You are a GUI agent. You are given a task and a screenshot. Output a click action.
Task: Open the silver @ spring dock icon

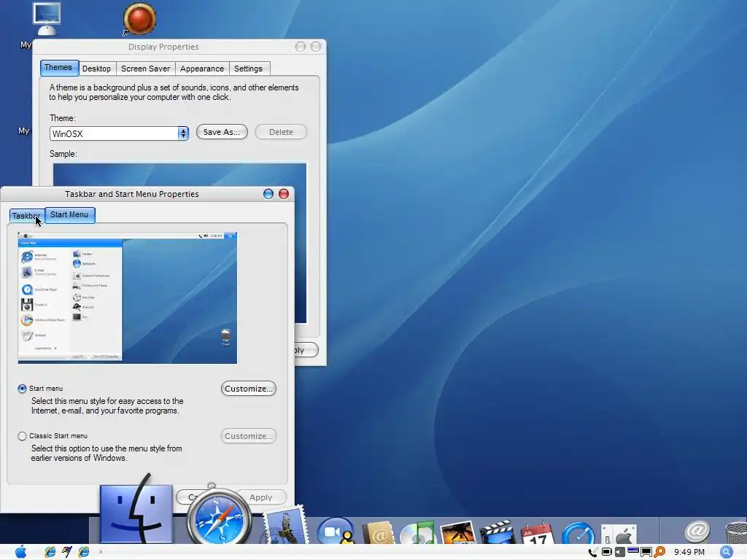(697, 532)
